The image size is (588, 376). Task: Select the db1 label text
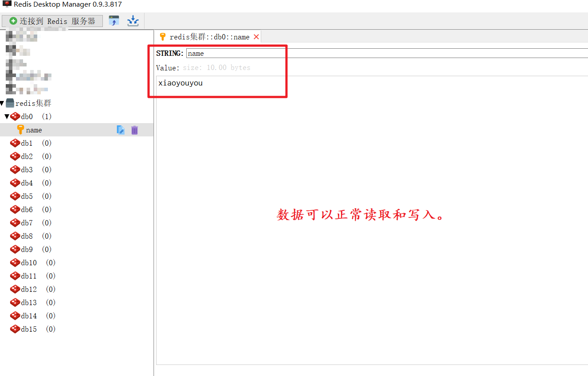tap(27, 143)
